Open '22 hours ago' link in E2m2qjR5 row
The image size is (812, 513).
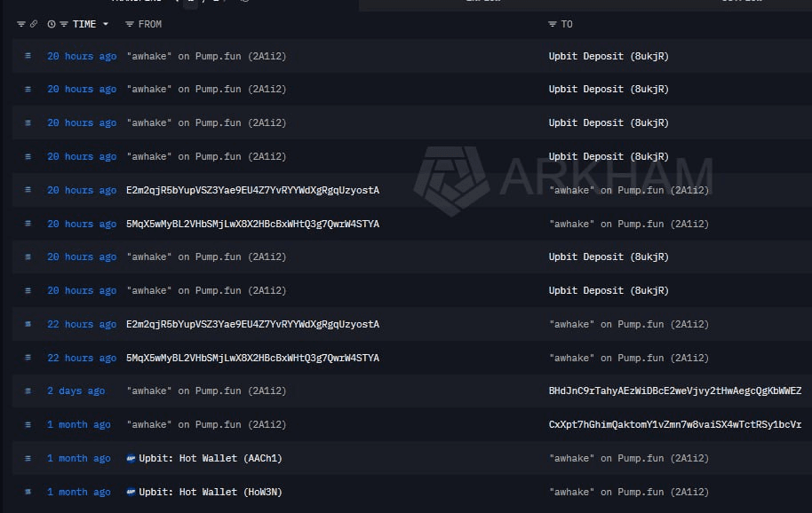pyautogui.click(x=82, y=324)
